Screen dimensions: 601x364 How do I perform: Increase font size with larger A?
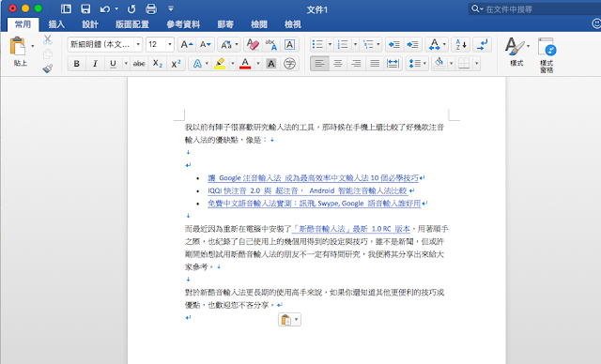[x=187, y=45]
